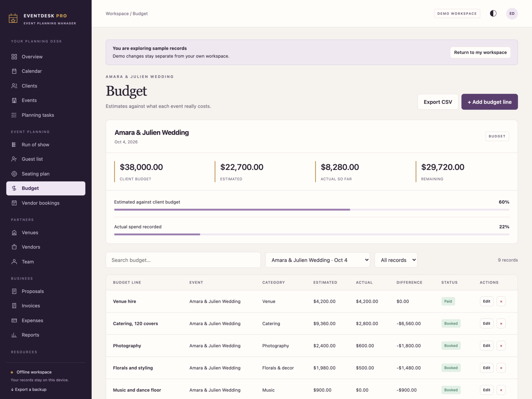Click the Actual spend recorded progress bar
The height and width of the screenshot is (399, 532).
(x=312, y=234)
